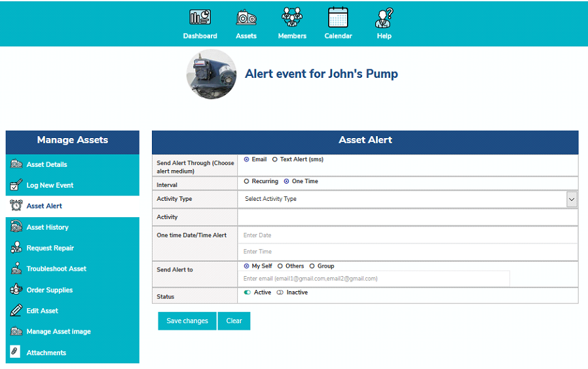The height and width of the screenshot is (369, 588).
Task: Select Group as alert recipient
Action: click(312, 266)
